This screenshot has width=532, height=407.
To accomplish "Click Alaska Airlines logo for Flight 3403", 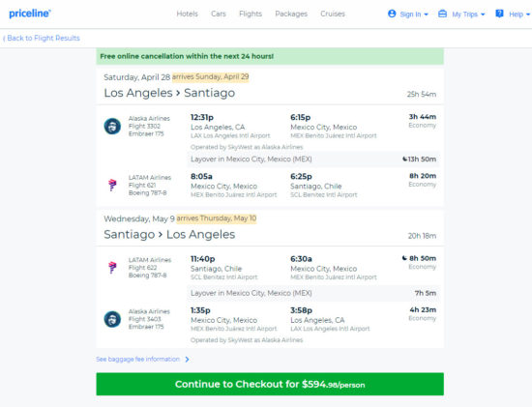I will 112,319.
